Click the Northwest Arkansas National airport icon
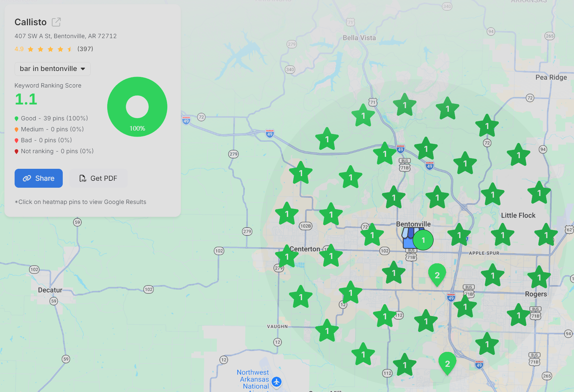The height and width of the screenshot is (392, 574). 277,382
